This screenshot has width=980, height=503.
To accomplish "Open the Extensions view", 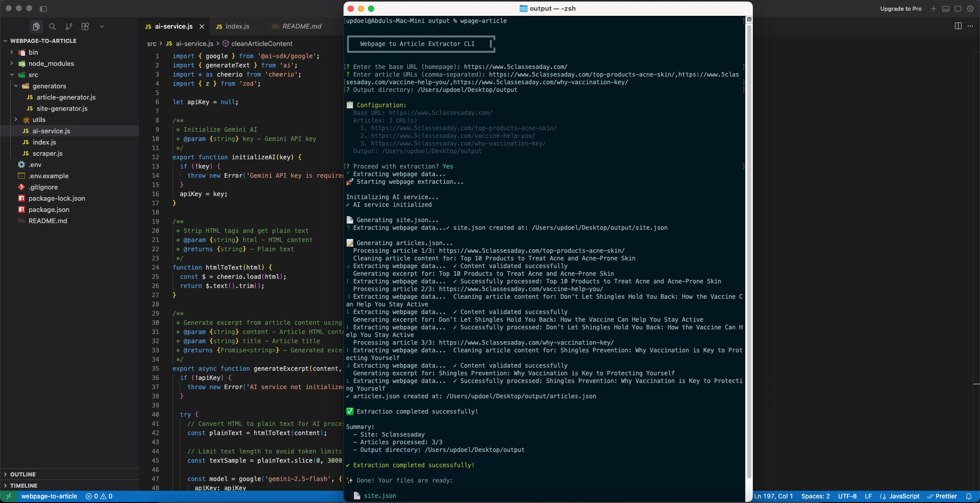I will point(85,26).
